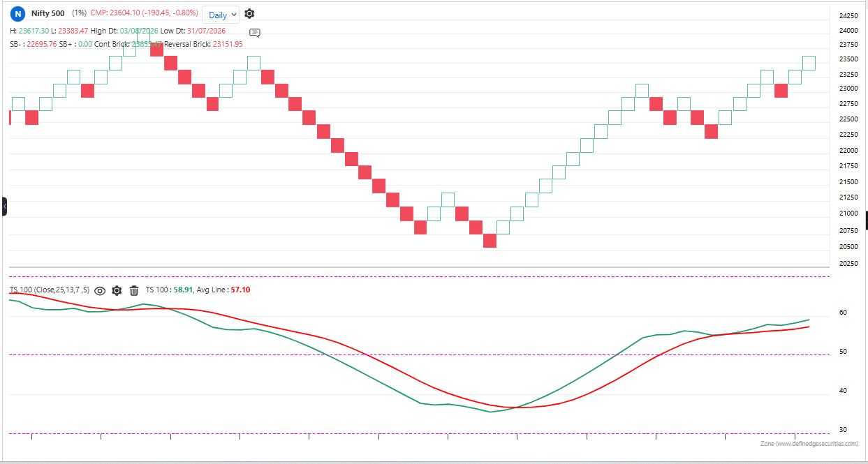Click the right edge panel handle
868x464 pixels.
[866, 220]
